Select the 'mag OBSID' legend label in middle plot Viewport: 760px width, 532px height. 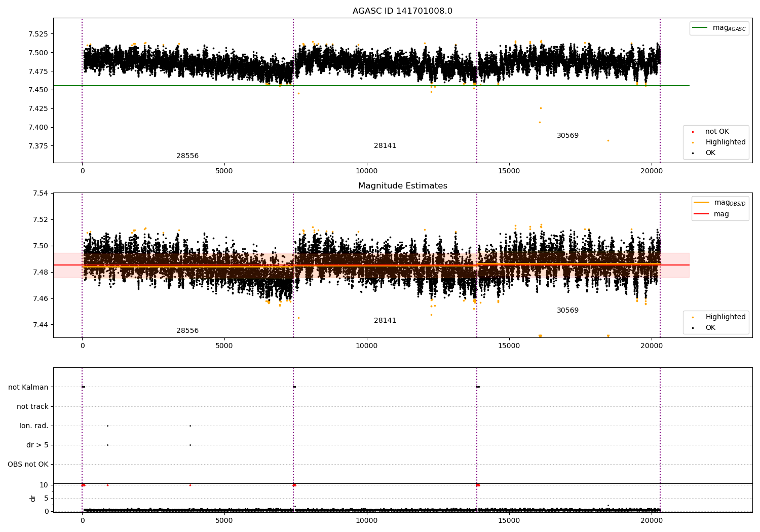tap(730, 203)
